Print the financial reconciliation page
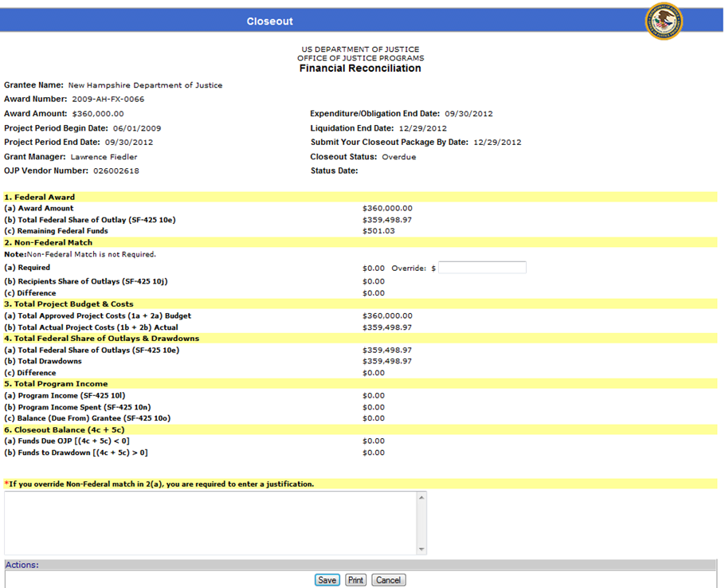This screenshot has width=725, height=588. click(355, 580)
